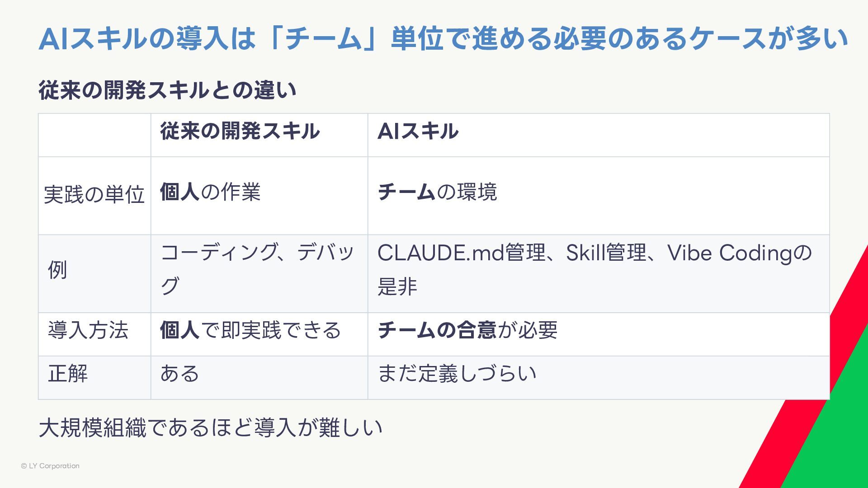Select the 正解 row label cell

[68, 374]
